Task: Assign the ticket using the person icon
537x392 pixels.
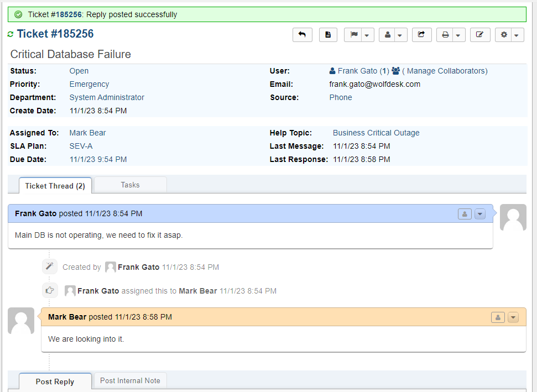Action: click(387, 34)
